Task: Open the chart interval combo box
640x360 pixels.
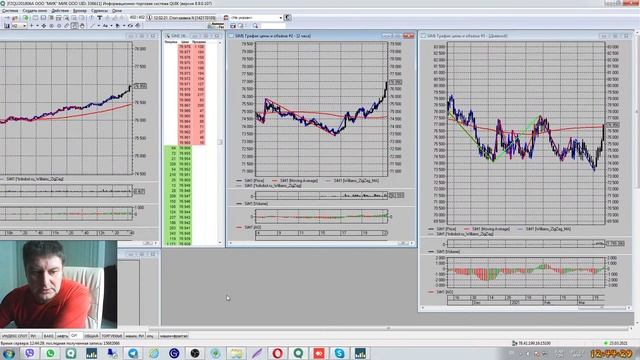Action: 19,26
